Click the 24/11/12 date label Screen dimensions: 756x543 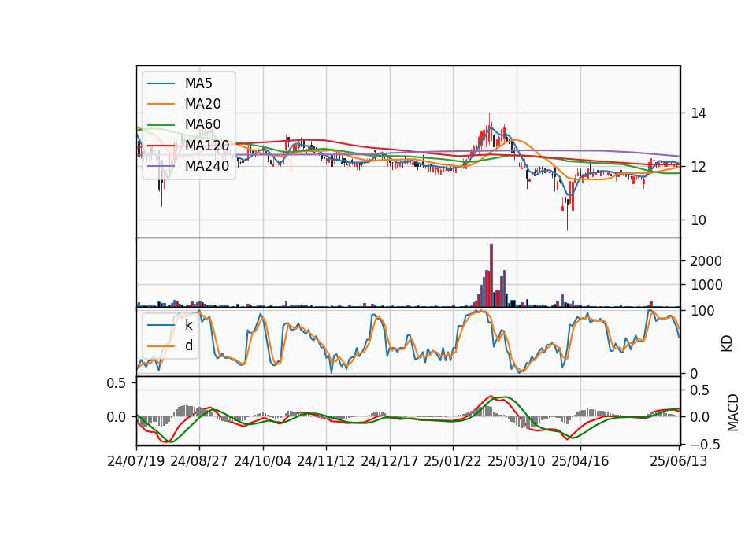(x=326, y=461)
